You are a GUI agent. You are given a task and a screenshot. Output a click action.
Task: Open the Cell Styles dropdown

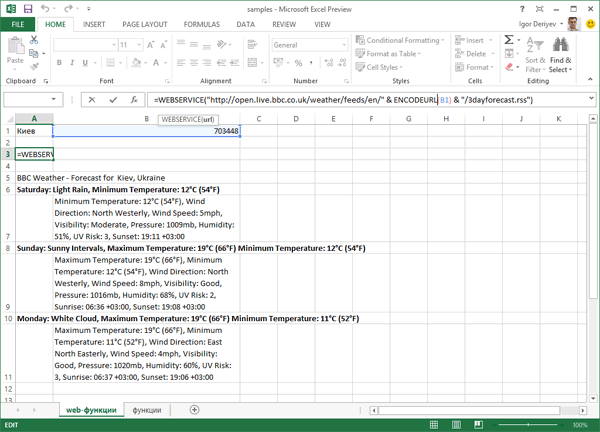379,67
